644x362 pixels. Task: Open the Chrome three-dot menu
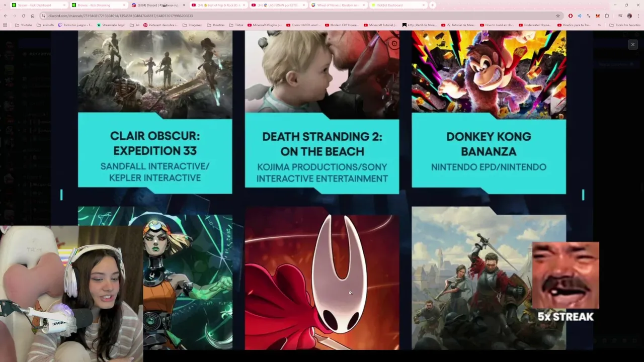coord(638,16)
